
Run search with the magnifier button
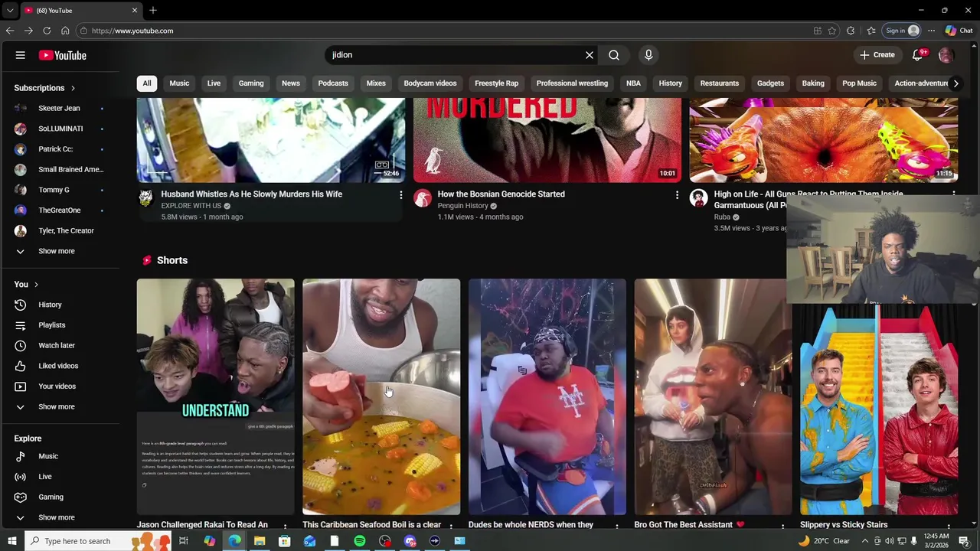coord(614,55)
